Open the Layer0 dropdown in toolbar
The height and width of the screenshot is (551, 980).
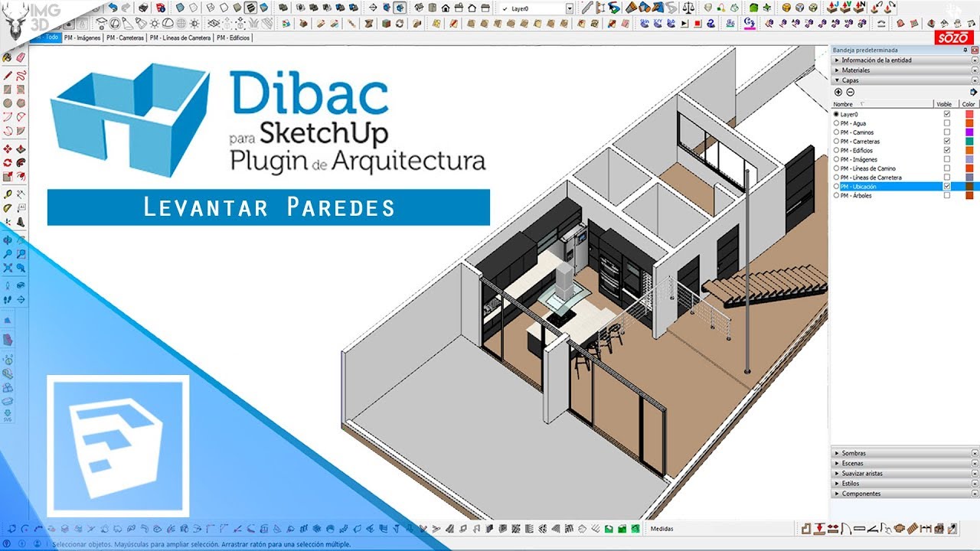coord(570,8)
